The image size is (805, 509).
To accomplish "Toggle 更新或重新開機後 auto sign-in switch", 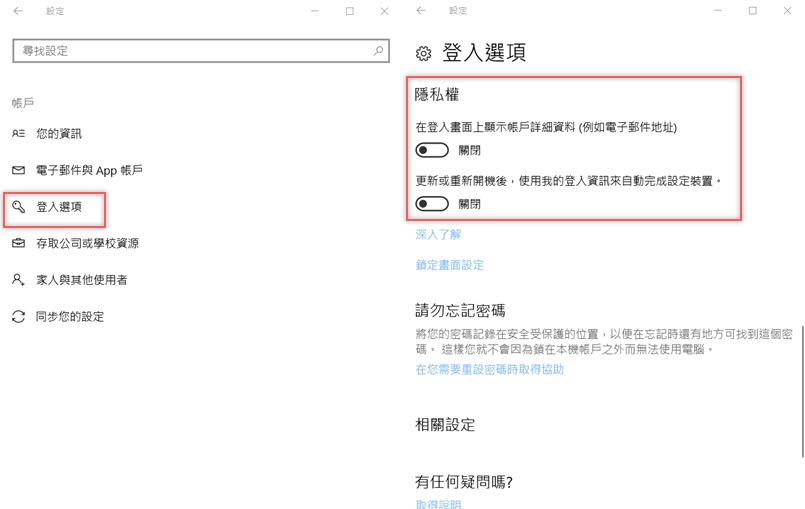I will point(432,204).
